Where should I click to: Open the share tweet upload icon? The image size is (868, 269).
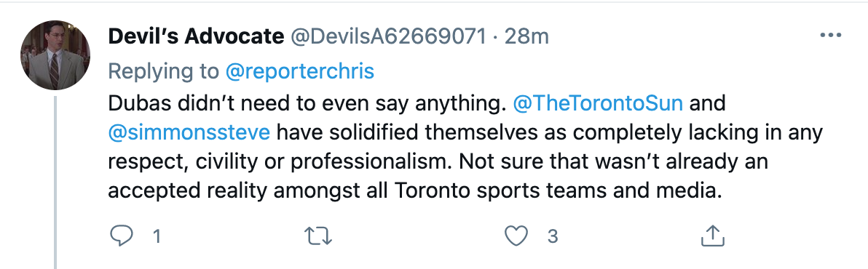(x=713, y=236)
